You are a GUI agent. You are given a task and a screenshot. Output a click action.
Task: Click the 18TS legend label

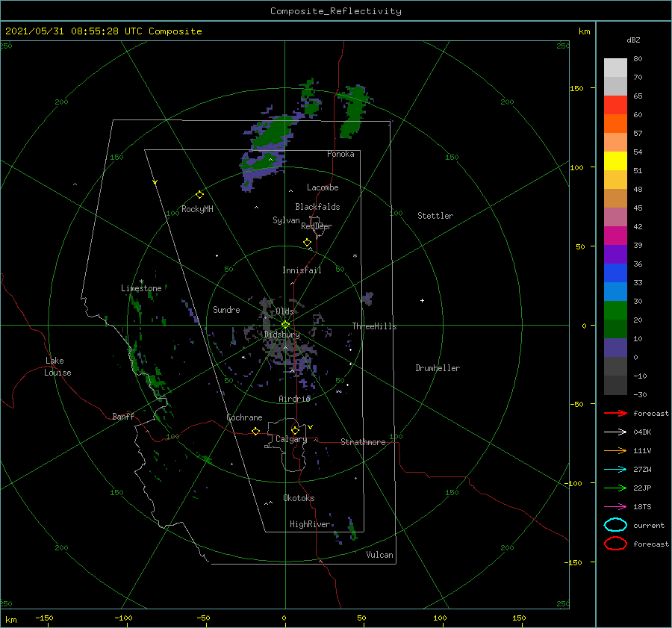[x=642, y=507]
